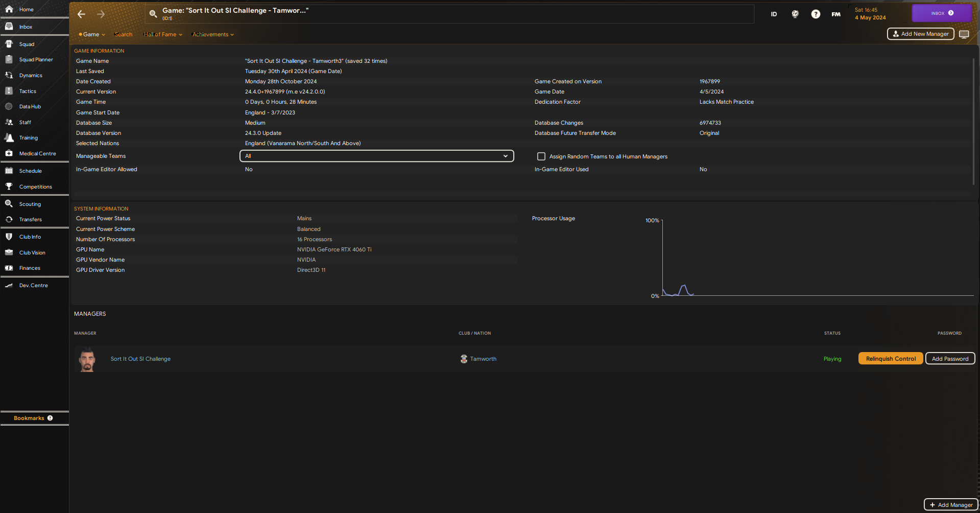Open the Tamworth club link
Viewport: 980px width, 513px height.
click(x=483, y=359)
